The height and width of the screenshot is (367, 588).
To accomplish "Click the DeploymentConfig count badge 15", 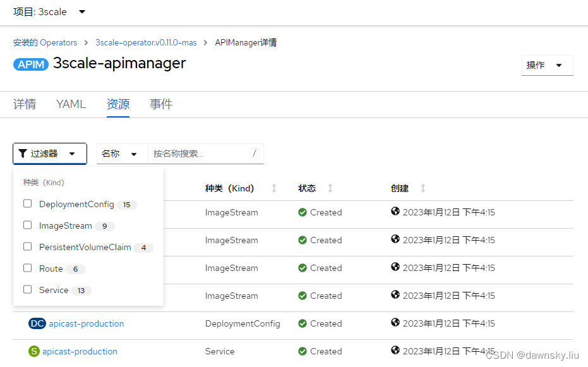I will pyautogui.click(x=127, y=205).
